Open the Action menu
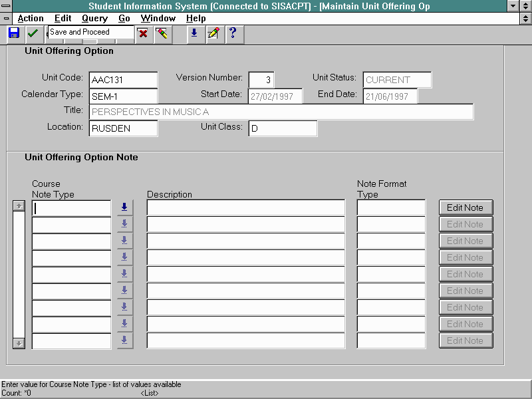 point(31,19)
